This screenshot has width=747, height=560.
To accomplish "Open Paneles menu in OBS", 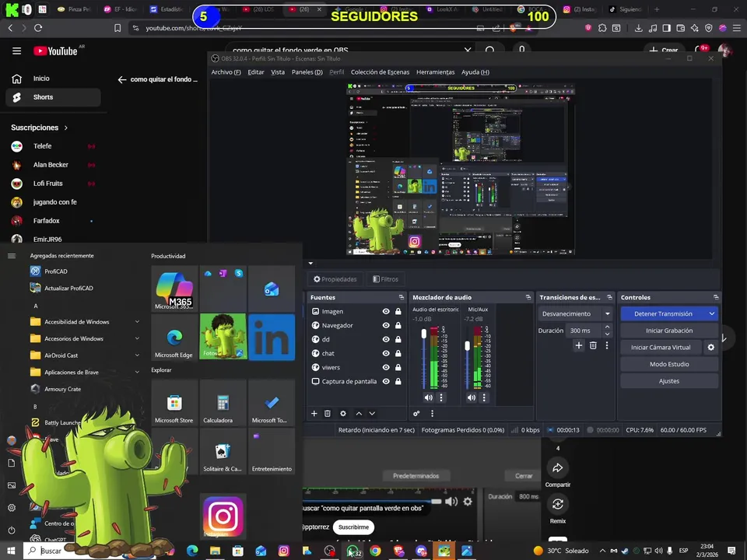I will point(307,72).
